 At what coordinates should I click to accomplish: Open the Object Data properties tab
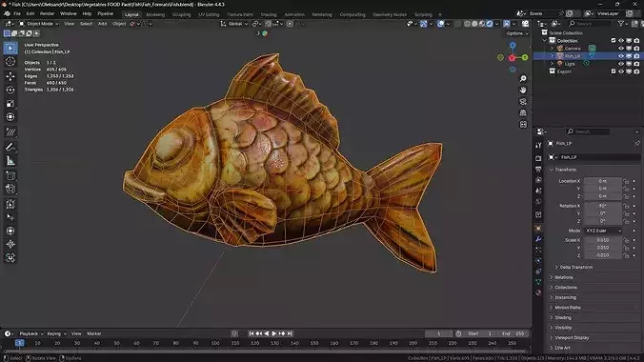538,282
